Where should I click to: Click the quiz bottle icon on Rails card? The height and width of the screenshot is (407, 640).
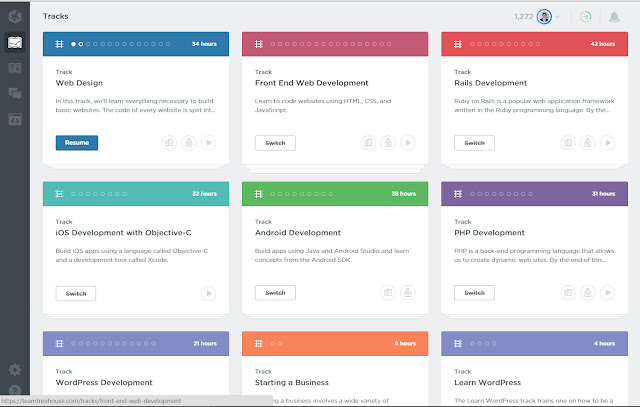pyautogui.click(x=587, y=143)
